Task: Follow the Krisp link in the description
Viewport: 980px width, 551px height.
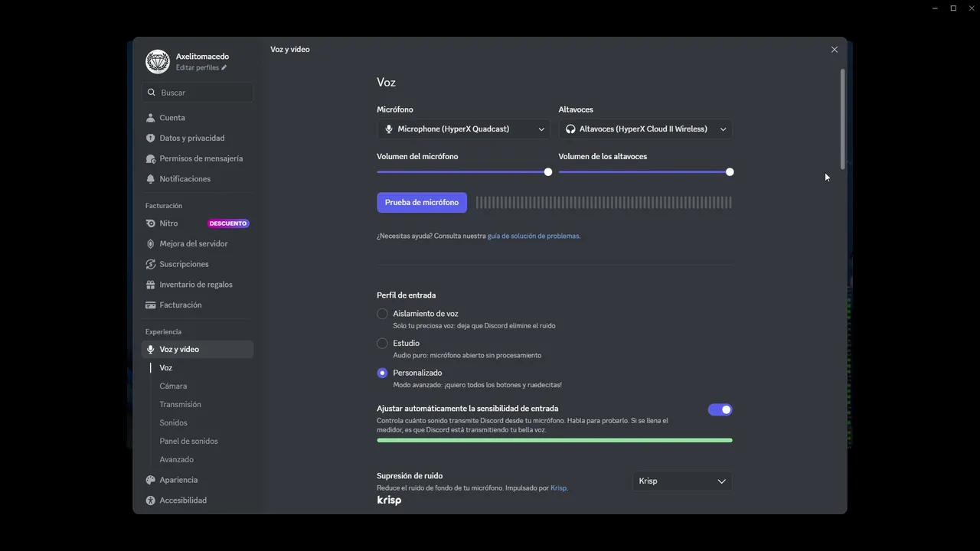Action: (x=558, y=488)
